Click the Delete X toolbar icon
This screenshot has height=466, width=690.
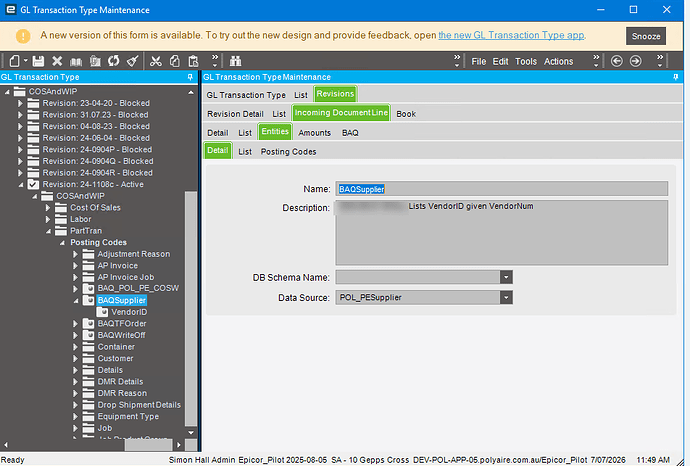pyautogui.click(x=57, y=61)
